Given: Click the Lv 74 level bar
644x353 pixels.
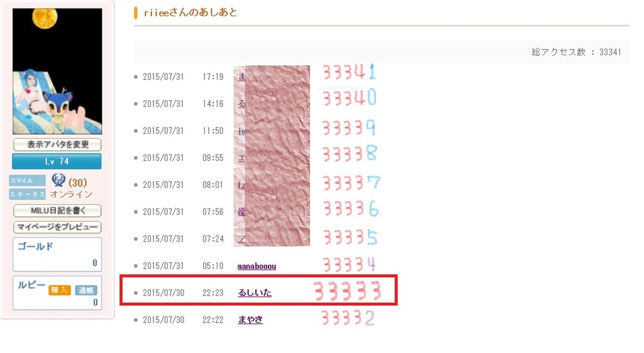Looking at the screenshot, I should [57, 161].
